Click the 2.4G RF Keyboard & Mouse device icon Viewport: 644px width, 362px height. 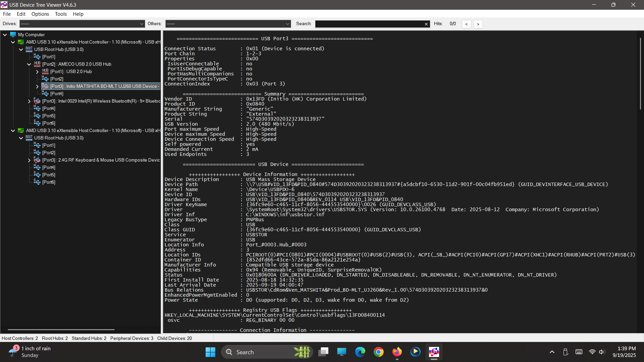click(37, 160)
